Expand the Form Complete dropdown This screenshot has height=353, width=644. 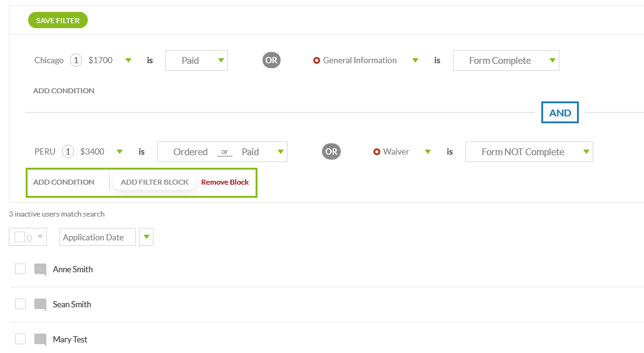pyautogui.click(x=506, y=60)
